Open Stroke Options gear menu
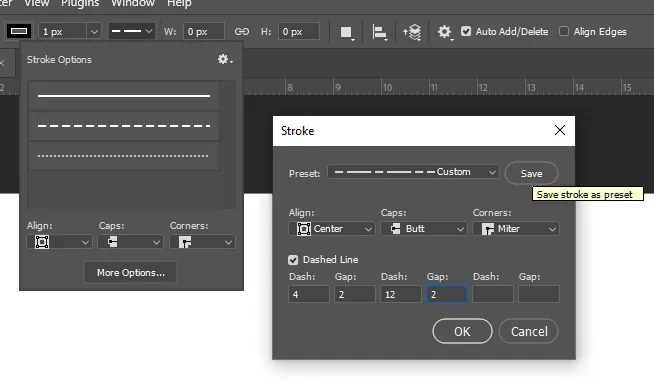This screenshot has height=381, width=654. click(x=225, y=60)
